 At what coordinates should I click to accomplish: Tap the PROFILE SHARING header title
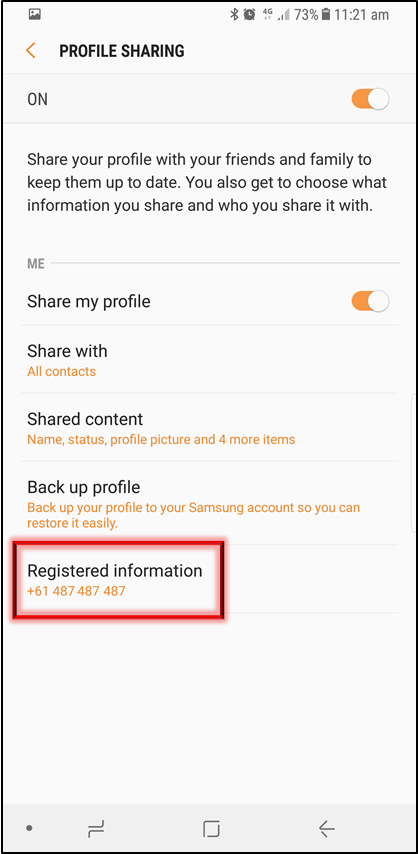point(122,51)
